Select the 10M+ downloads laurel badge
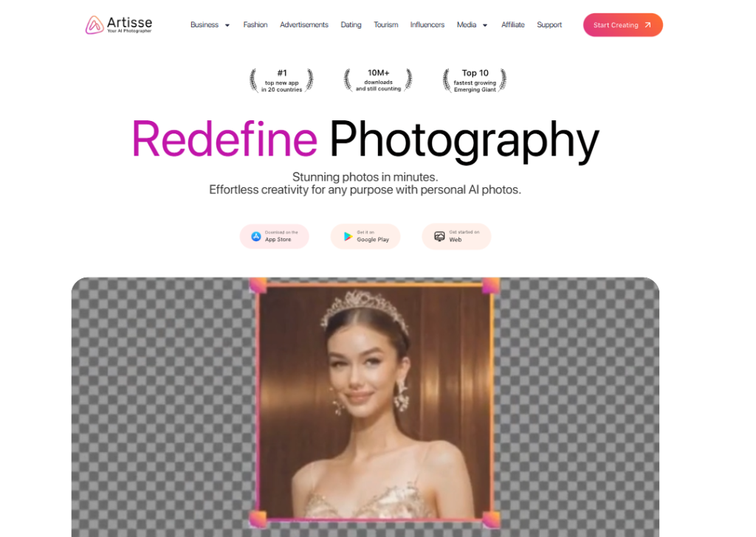Screen dimensions: 756x537 tap(377, 80)
